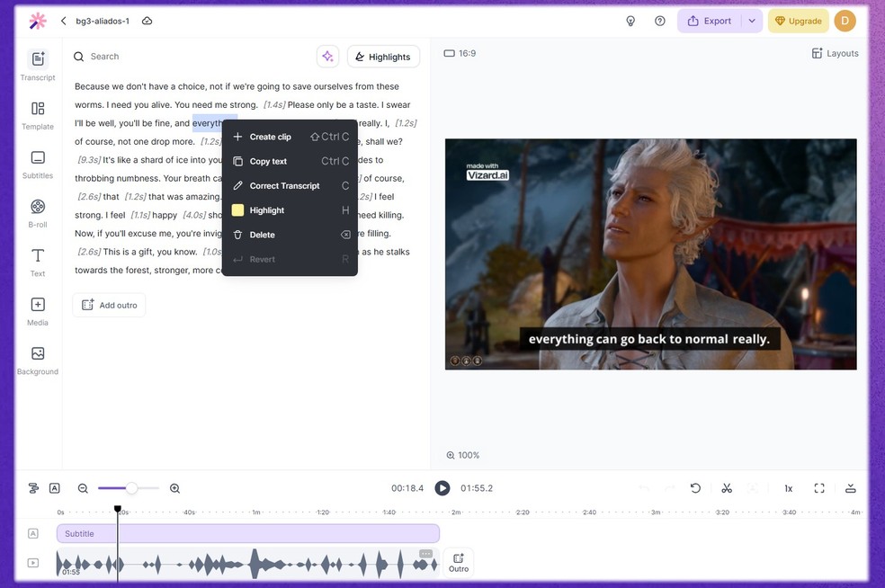This screenshot has width=885, height=588.
Task: Open the Template panel
Action: pyautogui.click(x=38, y=115)
